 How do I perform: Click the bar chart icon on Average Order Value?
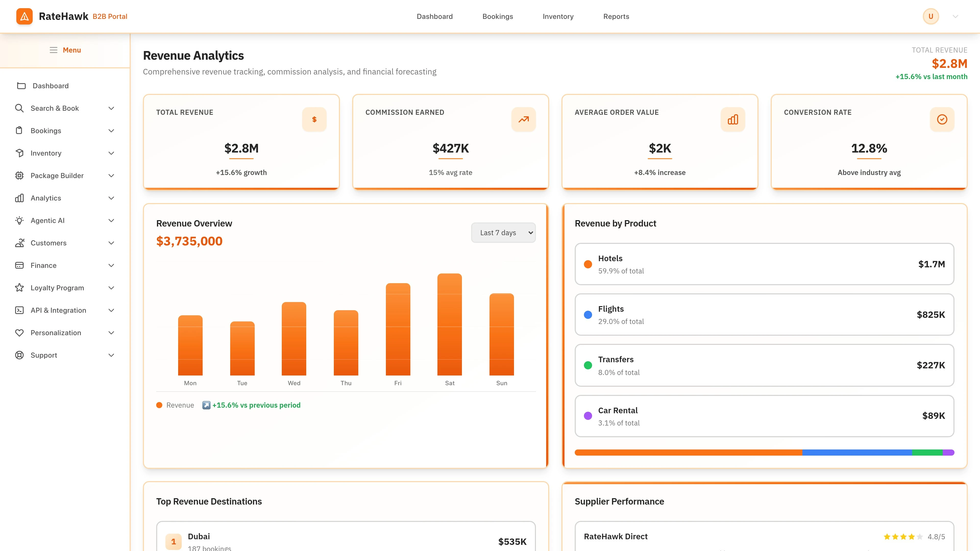(x=733, y=119)
